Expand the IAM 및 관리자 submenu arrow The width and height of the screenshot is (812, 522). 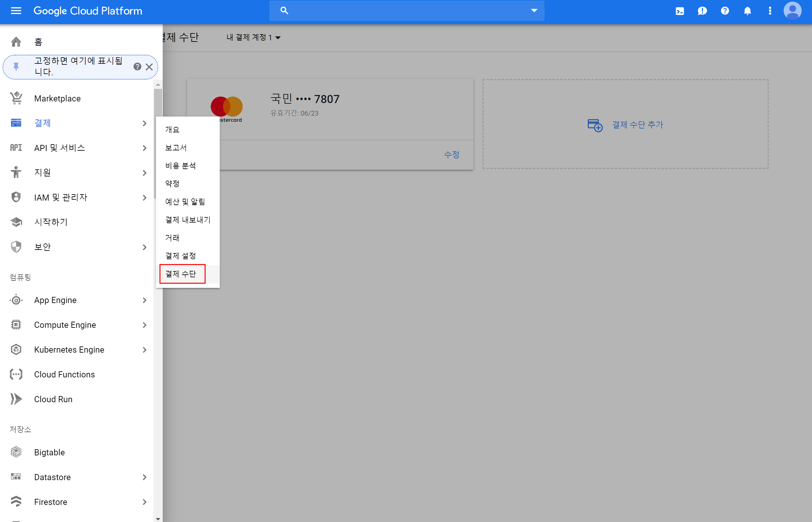[144, 197]
